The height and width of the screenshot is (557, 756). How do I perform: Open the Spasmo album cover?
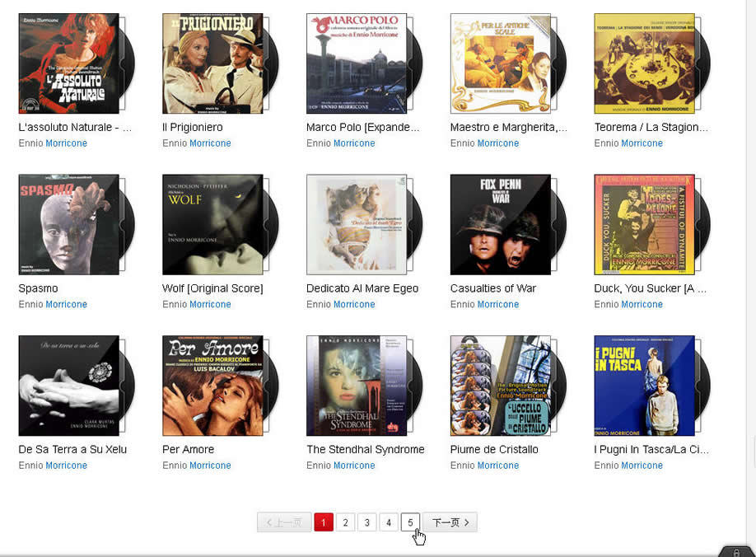68,224
